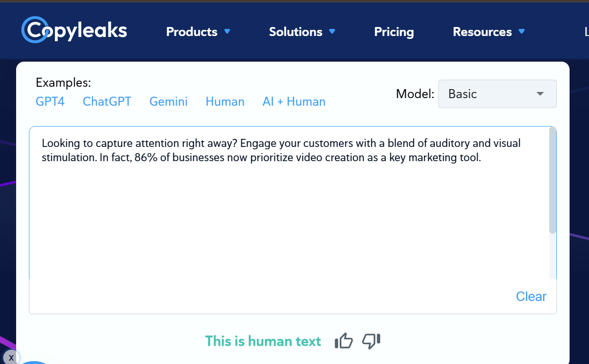
Task: Load the AI + Human example
Action: 294,101
